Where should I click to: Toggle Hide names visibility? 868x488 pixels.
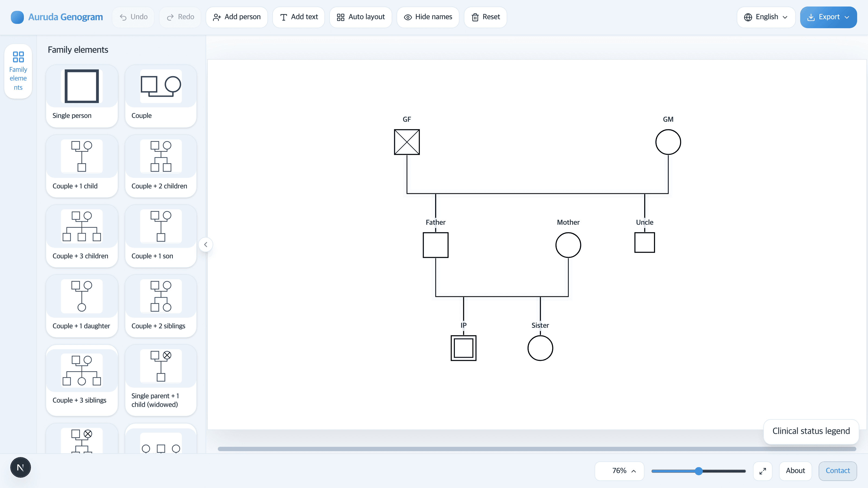coord(428,17)
